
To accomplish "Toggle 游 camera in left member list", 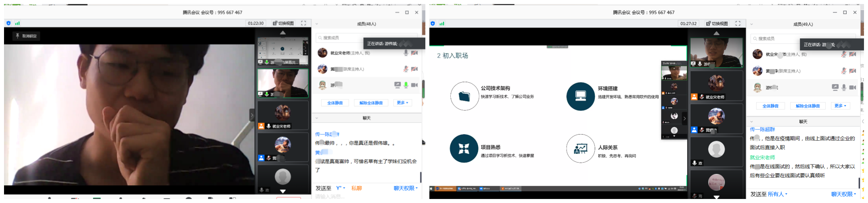I will click(x=414, y=85).
